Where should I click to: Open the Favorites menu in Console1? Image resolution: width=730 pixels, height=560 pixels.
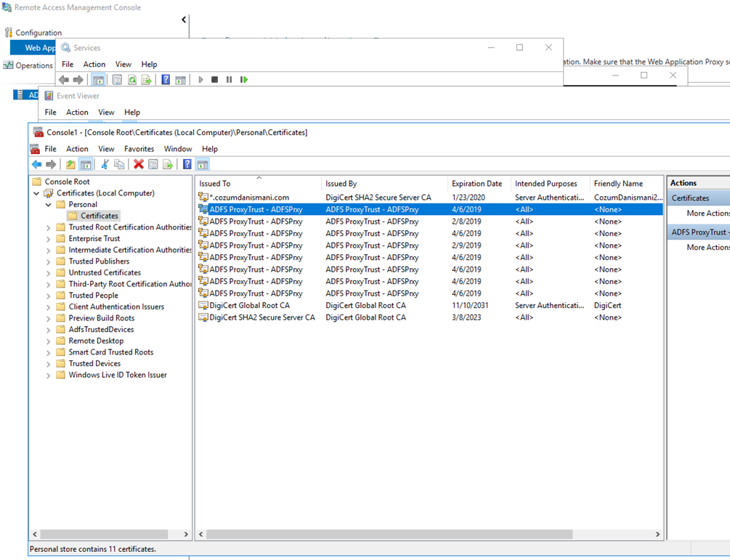point(139,149)
